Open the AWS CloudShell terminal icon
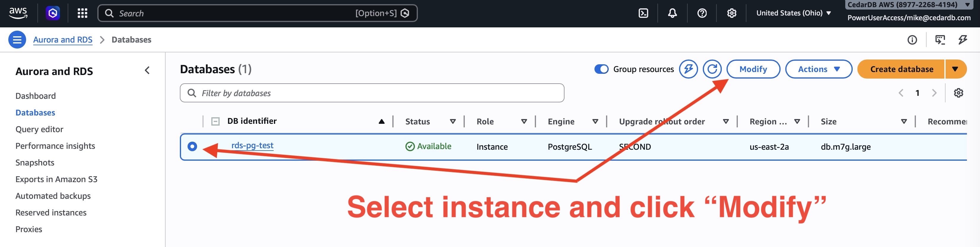980x247 pixels. 643,13
